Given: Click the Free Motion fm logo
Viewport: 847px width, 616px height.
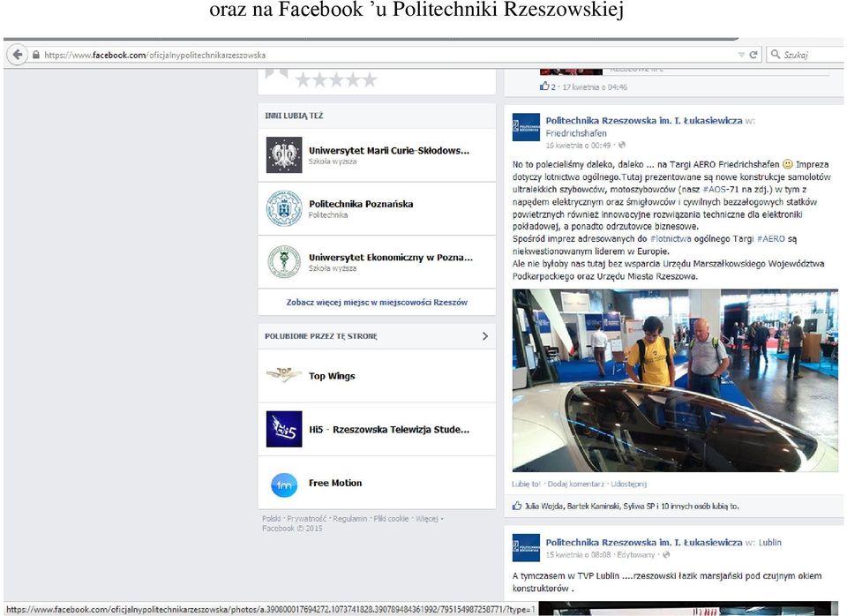Looking at the screenshot, I should click(x=283, y=485).
